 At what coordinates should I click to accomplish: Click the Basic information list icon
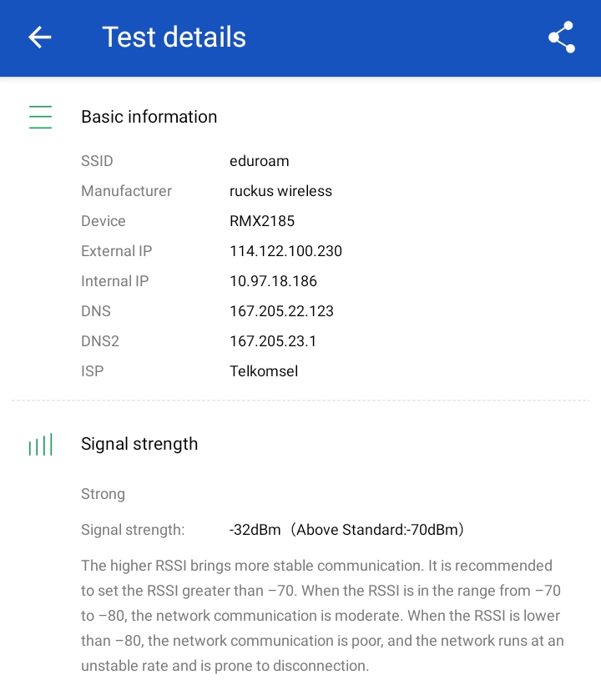click(x=40, y=117)
